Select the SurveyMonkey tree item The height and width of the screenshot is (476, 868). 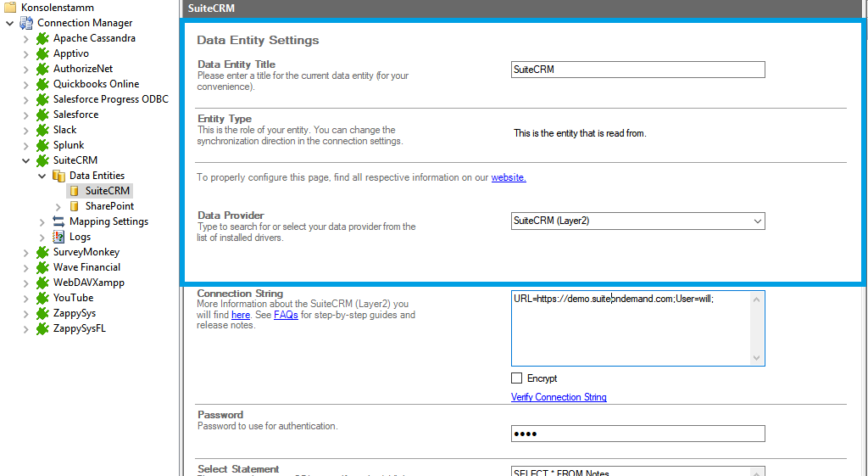click(86, 252)
